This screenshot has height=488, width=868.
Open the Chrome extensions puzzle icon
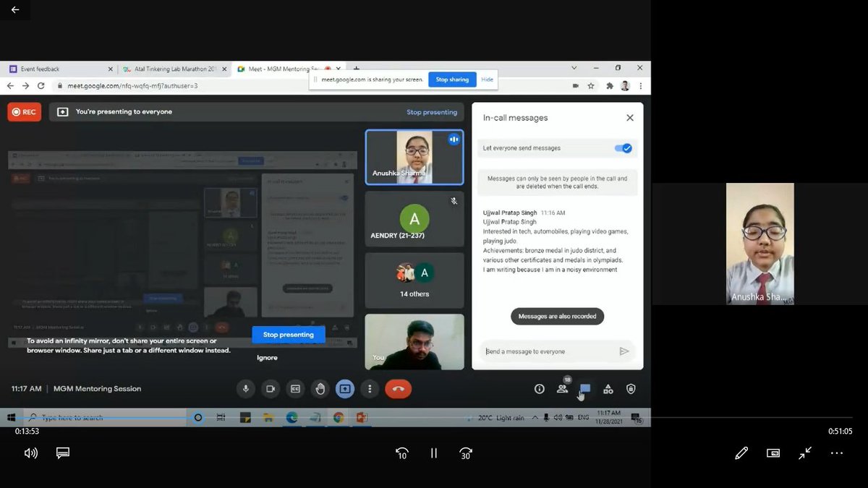click(x=609, y=85)
